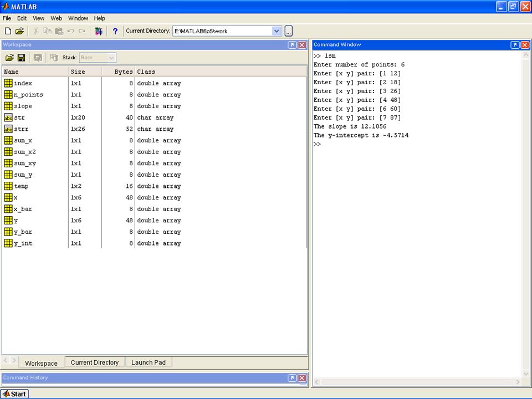The image size is (532, 399).
Task: Select the sum_y variable name
Action: tap(23, 175)
